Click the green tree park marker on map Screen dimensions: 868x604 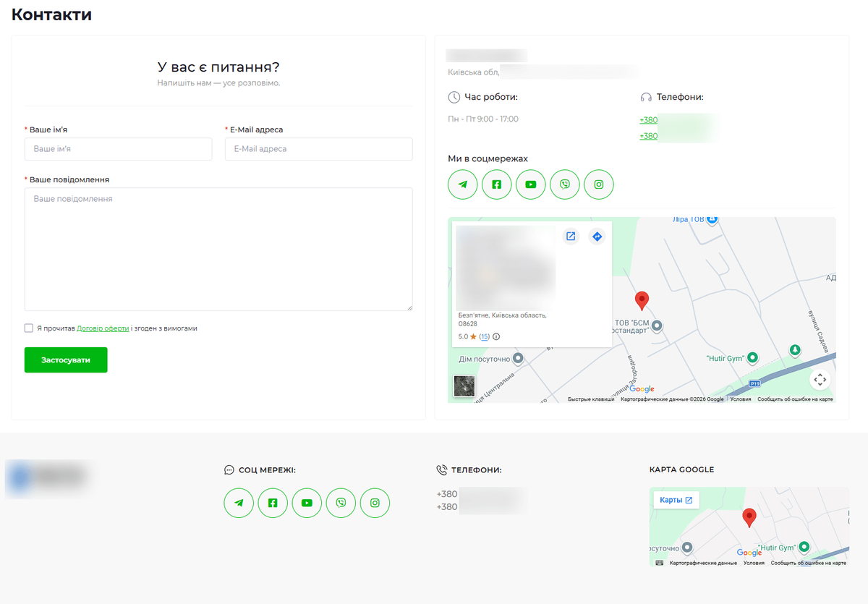795,351
